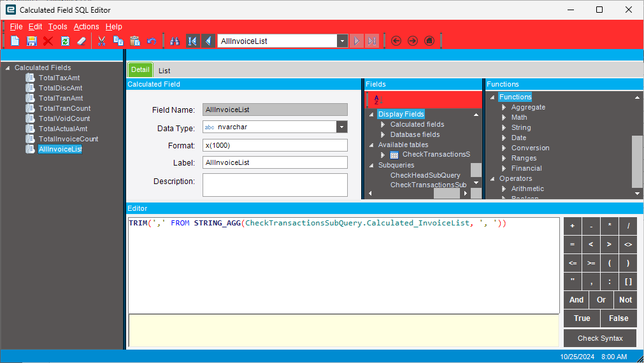Expand the Date functions node
The width and height of the screenshot is (644, 363).
(504, 138)
